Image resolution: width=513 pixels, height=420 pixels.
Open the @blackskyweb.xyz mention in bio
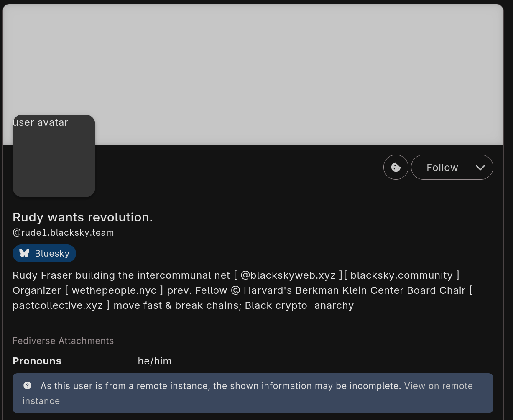[x=288, y=275]
